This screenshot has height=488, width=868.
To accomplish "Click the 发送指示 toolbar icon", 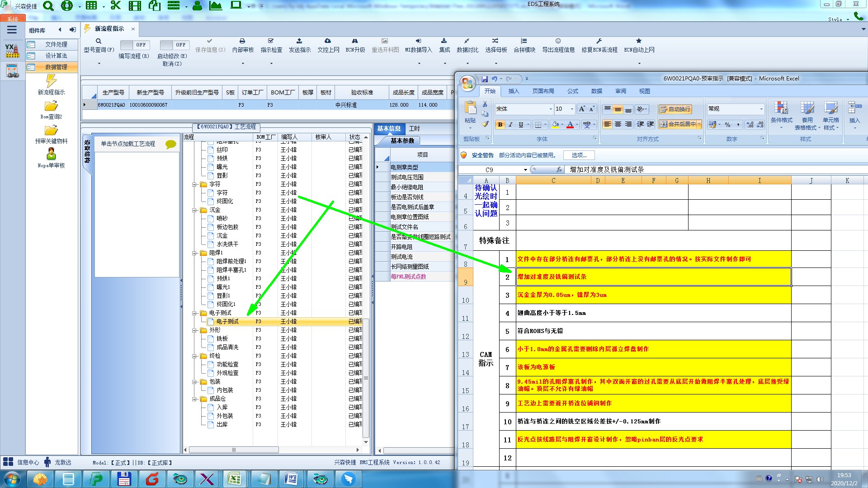I will coord(299,41).
